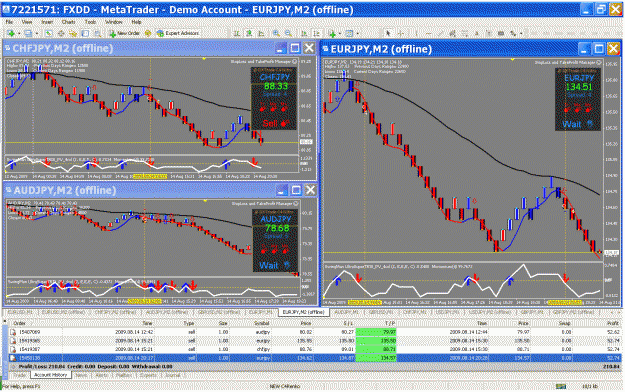Switch chart to bar chart style

click(236, 33)
